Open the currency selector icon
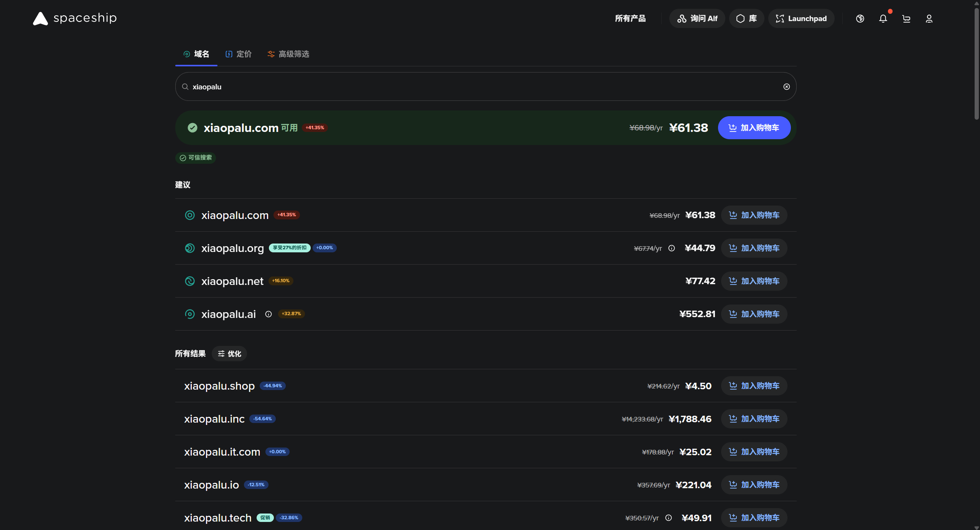This screenshot has width=980, height=530. (x=860, y=18)
